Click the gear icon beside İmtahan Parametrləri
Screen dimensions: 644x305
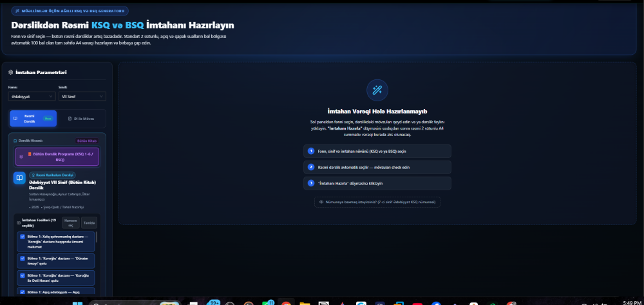pyautogui.click(x=11, y=72)
